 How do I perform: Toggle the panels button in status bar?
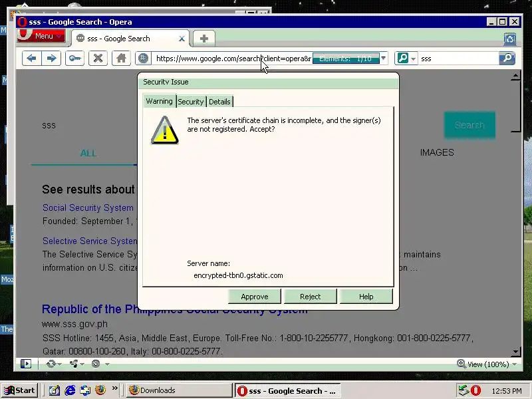(x=26, y=364)
